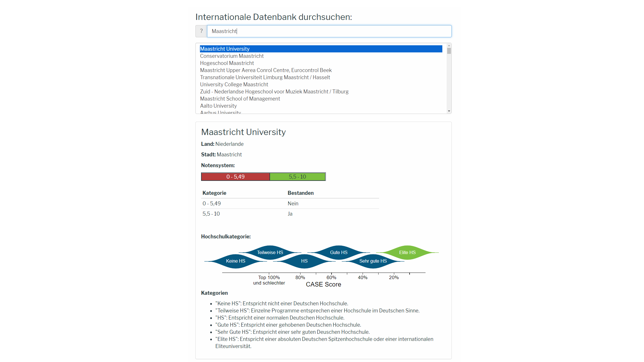This screenshot has width=644, height=362.
Task: Click the Nein table cell
Action: pyautogui.click(x=293, y=203)
